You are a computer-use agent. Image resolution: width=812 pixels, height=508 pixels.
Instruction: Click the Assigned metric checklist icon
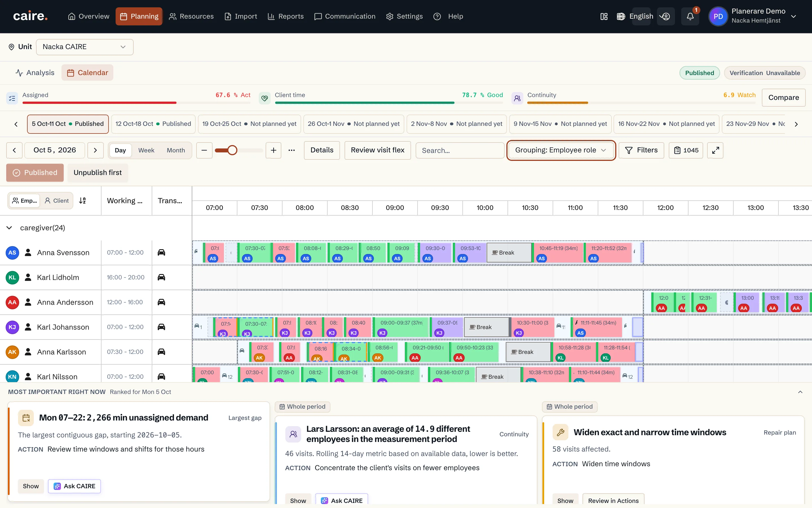[12, 98]
